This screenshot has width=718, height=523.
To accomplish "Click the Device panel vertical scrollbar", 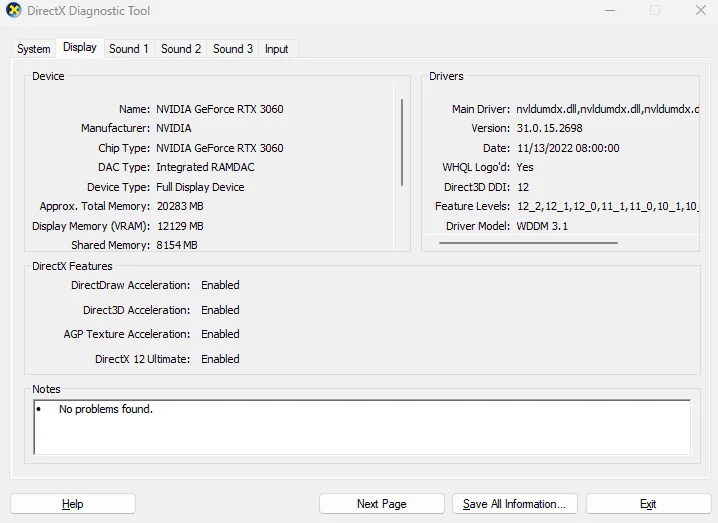I will (402, 142).
